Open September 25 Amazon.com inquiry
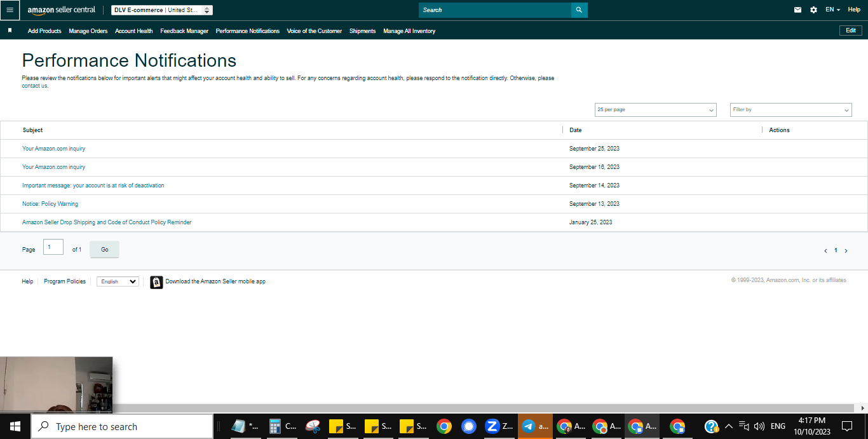 click(x=54, y=149)
